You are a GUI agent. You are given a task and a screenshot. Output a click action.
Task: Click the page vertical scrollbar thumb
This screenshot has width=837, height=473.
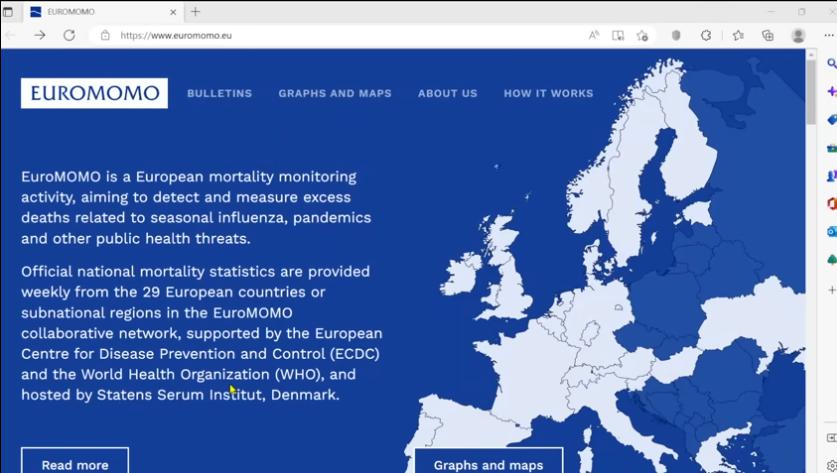tap(811, 92)
